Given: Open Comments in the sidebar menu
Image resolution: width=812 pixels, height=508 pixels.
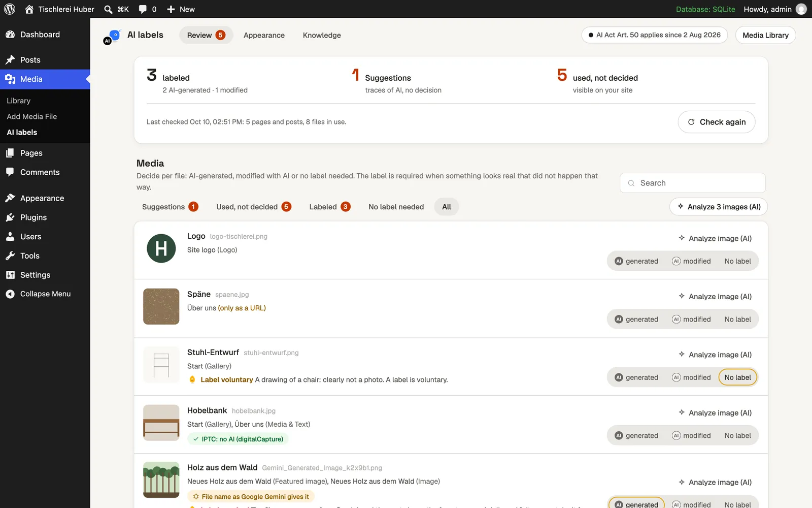Looking at the screenshot, I should pos(45,172).
